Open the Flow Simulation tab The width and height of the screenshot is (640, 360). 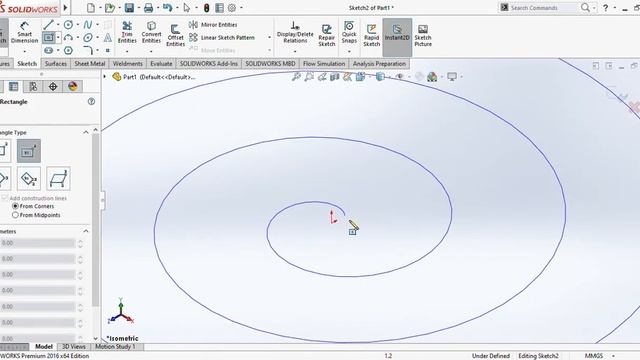coord(324,64)
